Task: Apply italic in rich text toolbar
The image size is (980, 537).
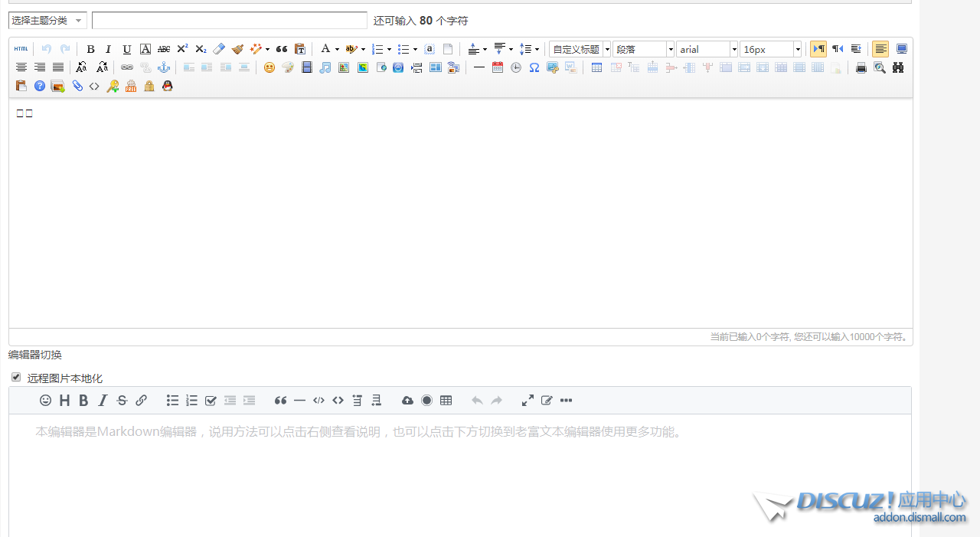Action: click(109, 49)
